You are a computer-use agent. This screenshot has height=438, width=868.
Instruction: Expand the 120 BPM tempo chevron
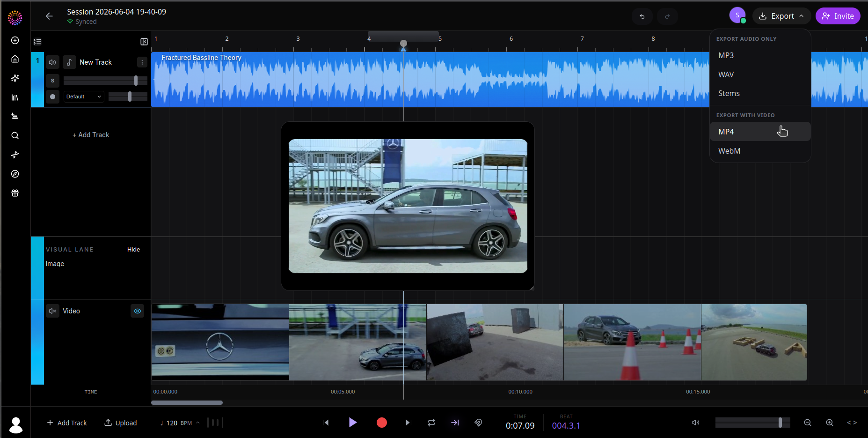197,423
